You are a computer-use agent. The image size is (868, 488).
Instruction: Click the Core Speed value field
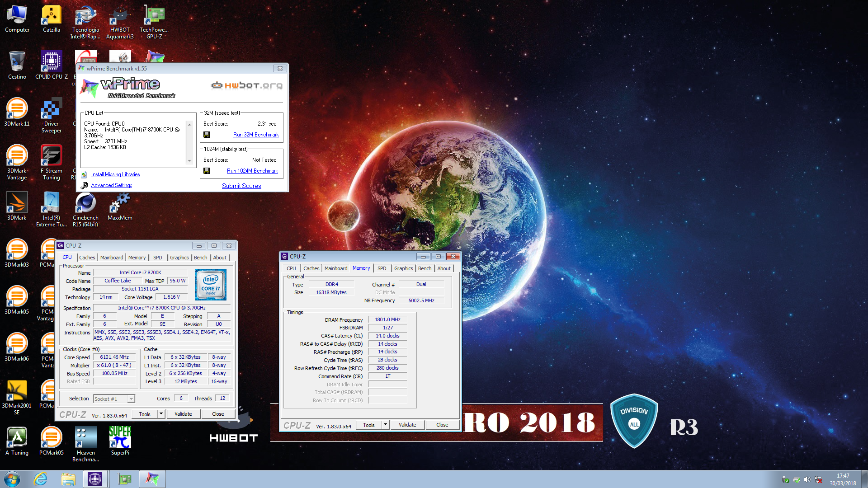tap(114, 357)
